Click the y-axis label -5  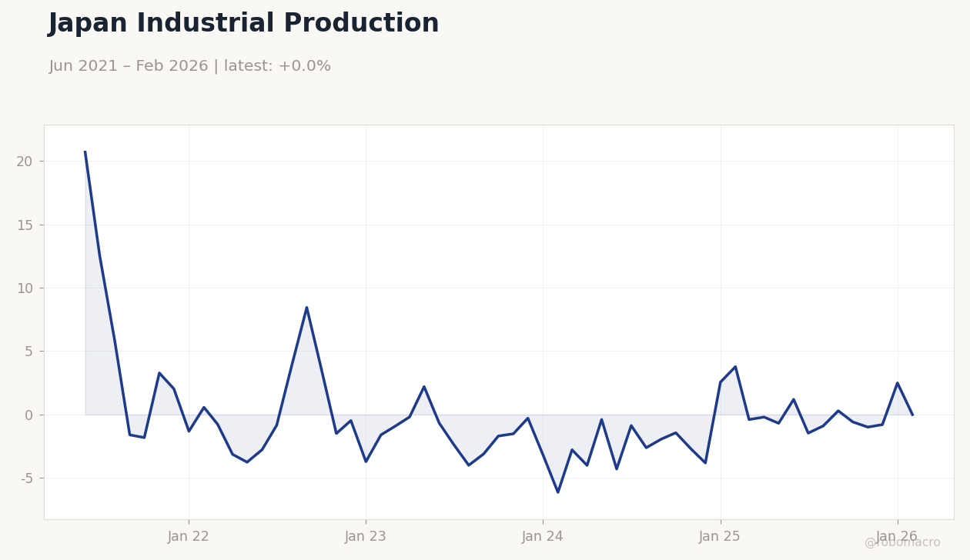pos(26,478)
